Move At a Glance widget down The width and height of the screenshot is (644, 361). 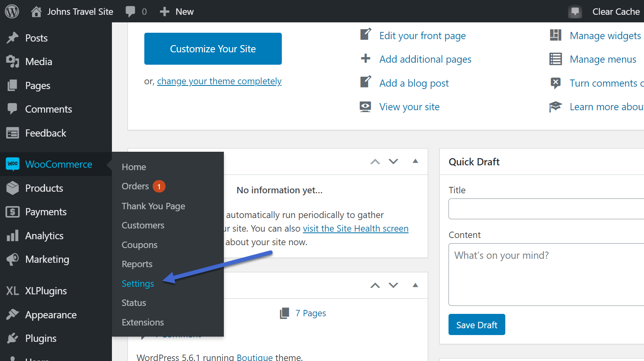[393, 285]
